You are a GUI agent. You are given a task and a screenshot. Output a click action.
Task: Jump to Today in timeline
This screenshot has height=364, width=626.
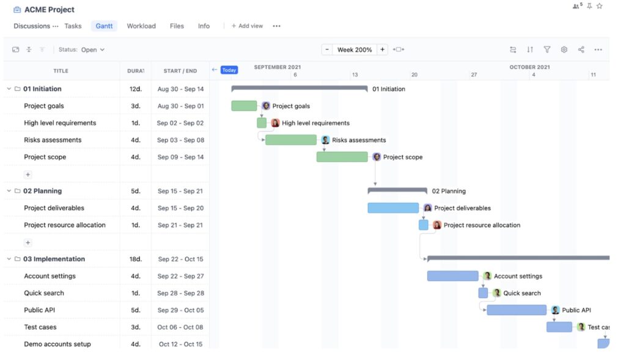(x=229, y=70)
